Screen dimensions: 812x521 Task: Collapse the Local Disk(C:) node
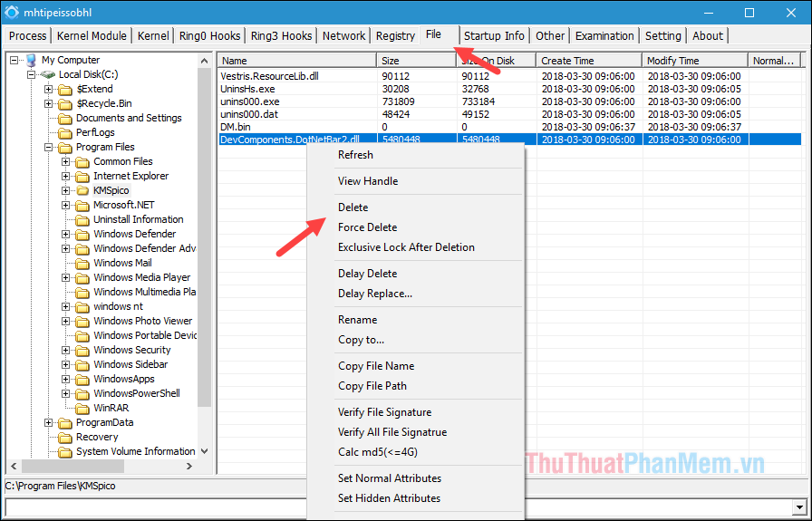tap(31, 74)
